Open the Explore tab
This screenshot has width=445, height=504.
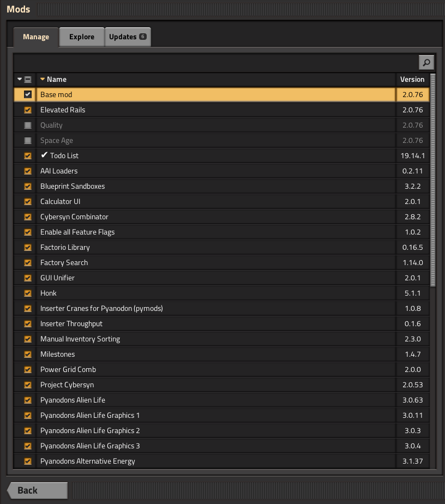tap(82, 37)
